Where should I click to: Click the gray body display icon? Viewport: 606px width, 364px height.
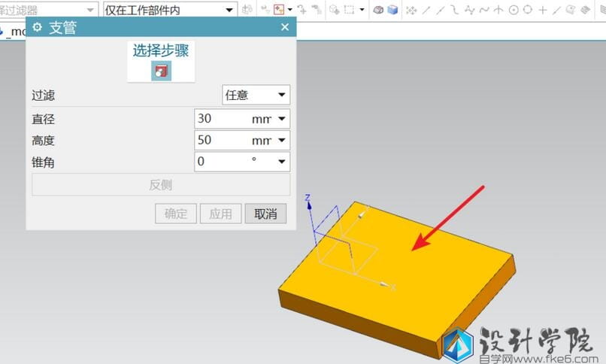pos(378,10)
